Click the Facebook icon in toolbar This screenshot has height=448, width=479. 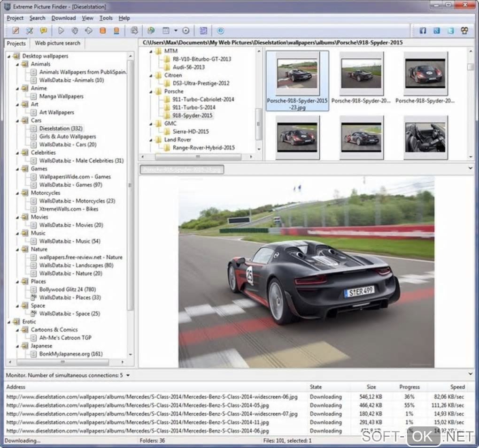pyautogui.click(x=423, y=31)
